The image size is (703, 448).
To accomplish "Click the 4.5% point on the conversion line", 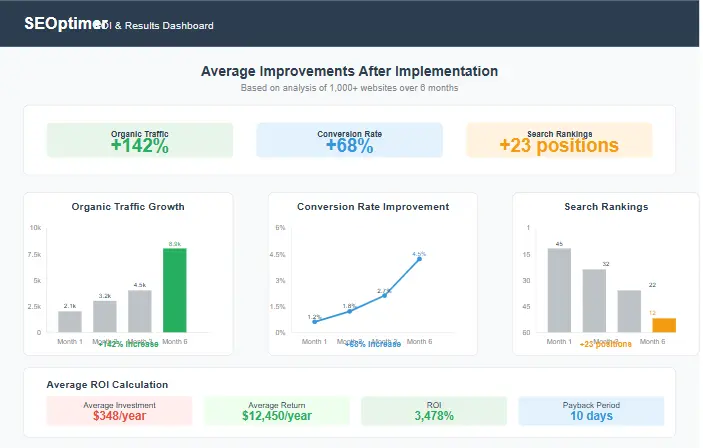I will (419, 259).
